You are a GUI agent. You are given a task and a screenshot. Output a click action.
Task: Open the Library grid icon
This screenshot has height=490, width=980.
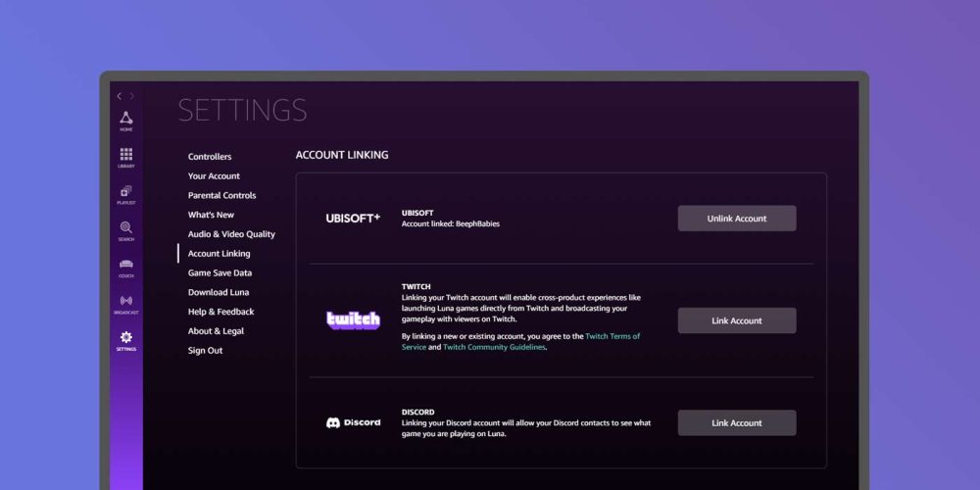tap(125, 155)
